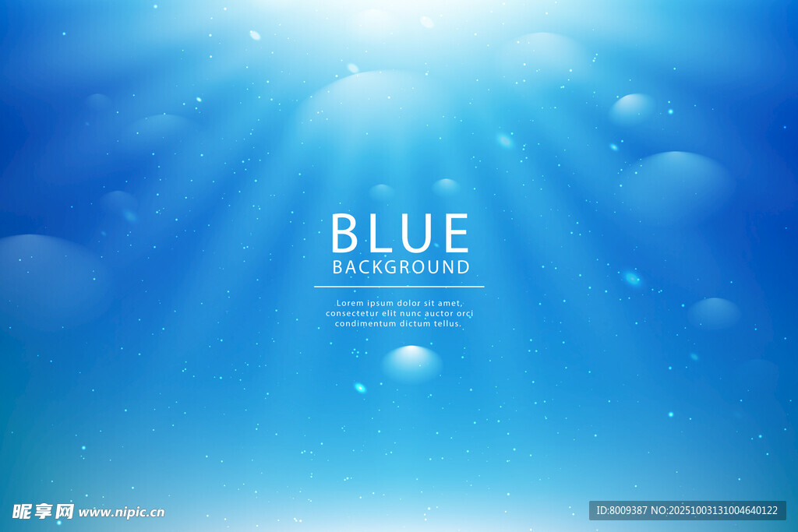Click the 'Lorem ipsum dolor sit amet,' line
798x532 pixels.
(400, 303)
